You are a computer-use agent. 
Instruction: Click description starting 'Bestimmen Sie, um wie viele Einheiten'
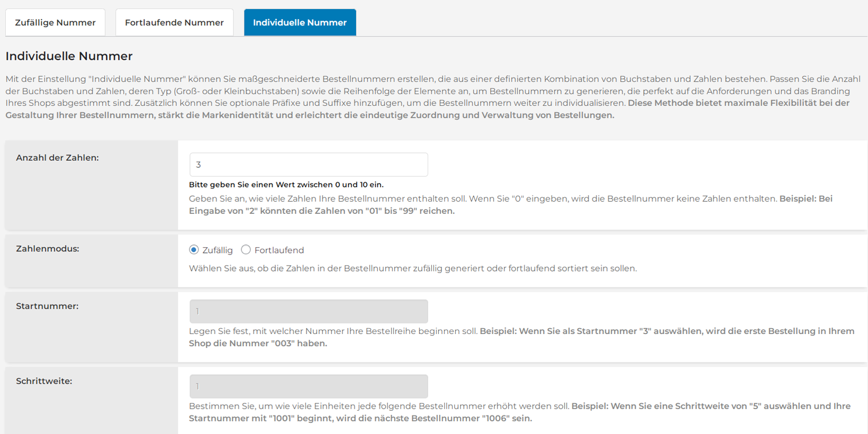[520, 412]
